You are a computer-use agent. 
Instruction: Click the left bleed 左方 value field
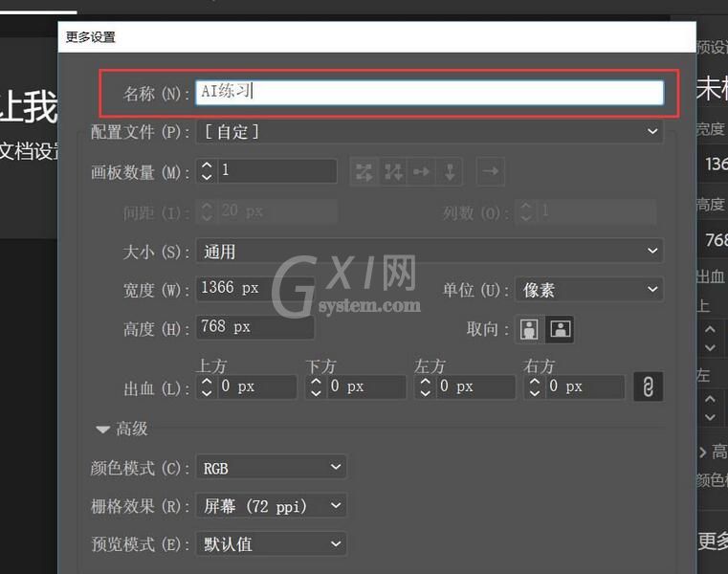475,386
